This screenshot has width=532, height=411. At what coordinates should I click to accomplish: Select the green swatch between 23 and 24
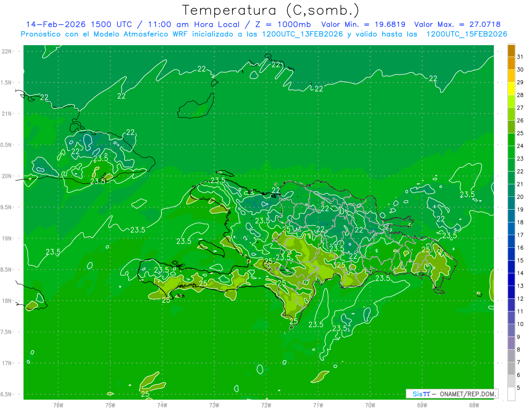(x=511, y=153)
